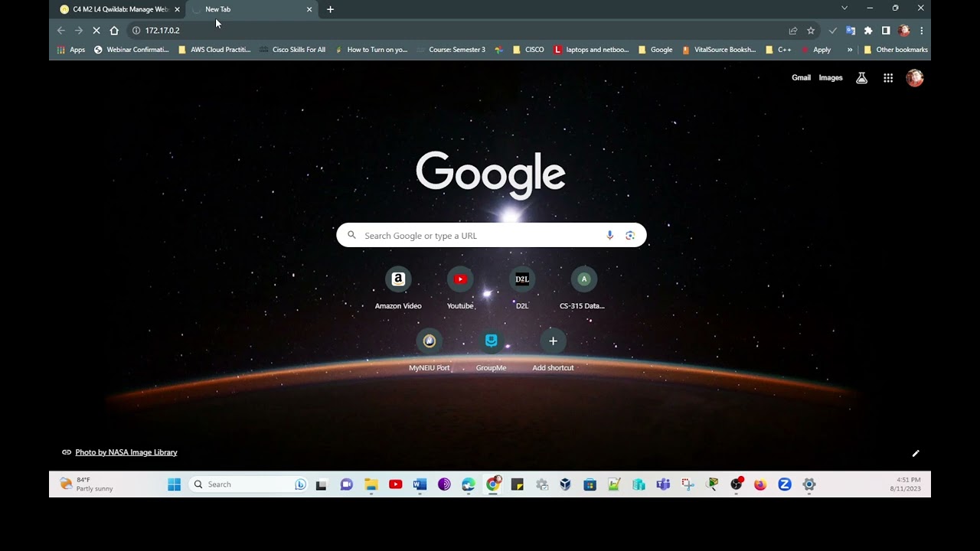Search by image with Google Lens
This screenshot has width=980, height=551.
pos(630,236)
